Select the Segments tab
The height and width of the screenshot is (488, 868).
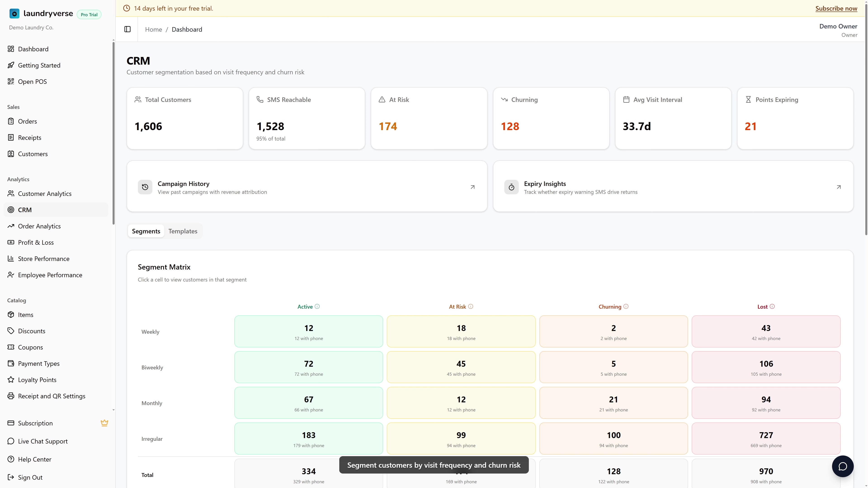[146, 231]
